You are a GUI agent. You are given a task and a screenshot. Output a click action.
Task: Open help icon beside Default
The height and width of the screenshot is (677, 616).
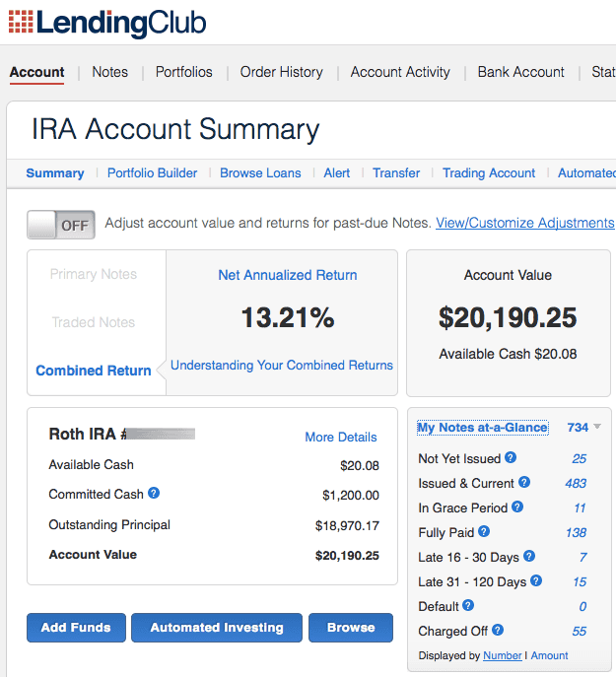[468, 605]
